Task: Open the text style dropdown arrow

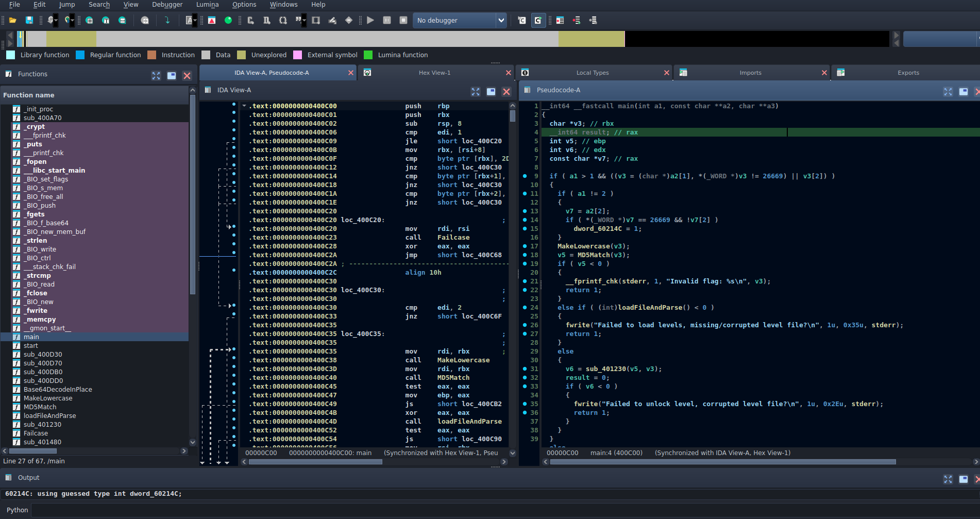Action: click(x=195, y=21)
